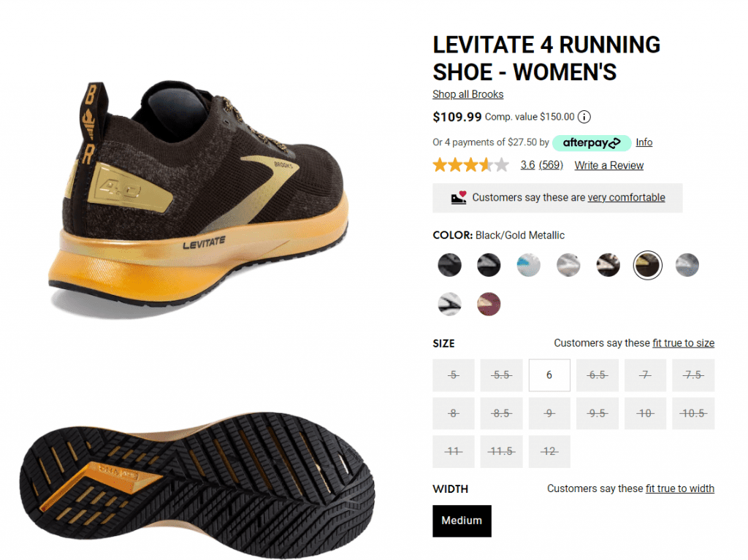Open the Shop all Brooks link
The image size is (748, 560).
click(x=468, y=94)
